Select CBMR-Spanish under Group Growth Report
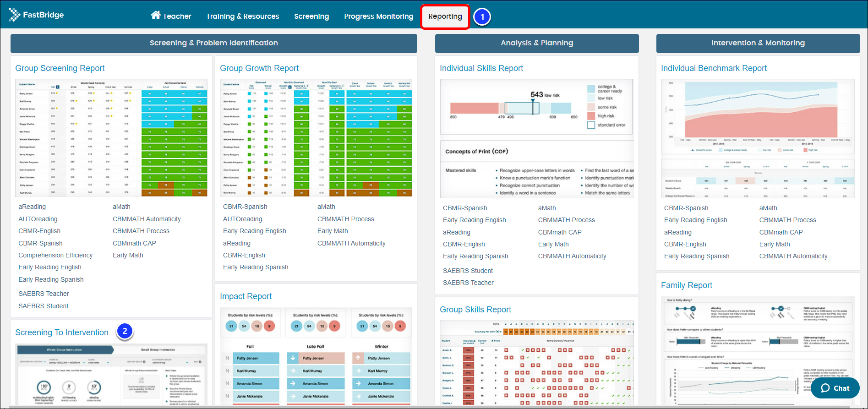This screenshot has width=868, height=409. pyautogui.click(x=245, y=207)
